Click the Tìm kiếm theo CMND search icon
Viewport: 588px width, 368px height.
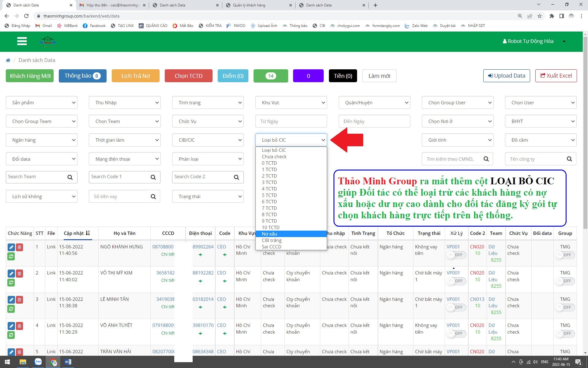[486, 159]
